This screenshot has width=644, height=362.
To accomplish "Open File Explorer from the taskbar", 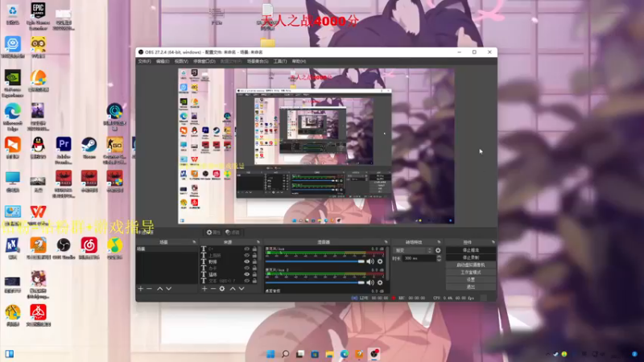I will pos(329,354).
